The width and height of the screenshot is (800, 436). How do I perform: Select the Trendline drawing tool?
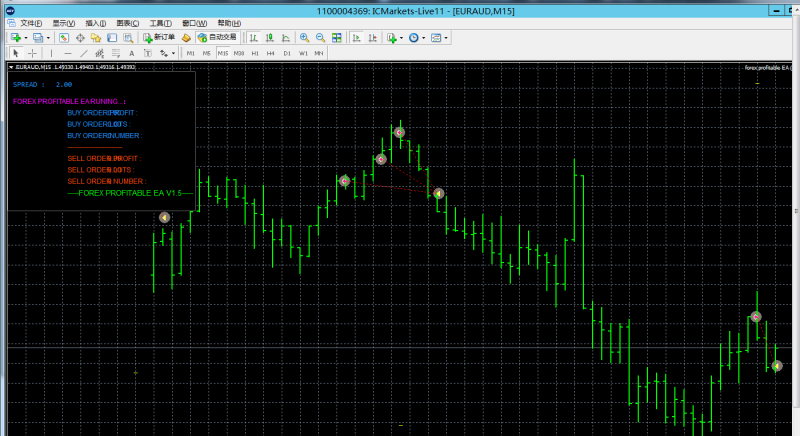pyautogui.click(x=84, y=53)
